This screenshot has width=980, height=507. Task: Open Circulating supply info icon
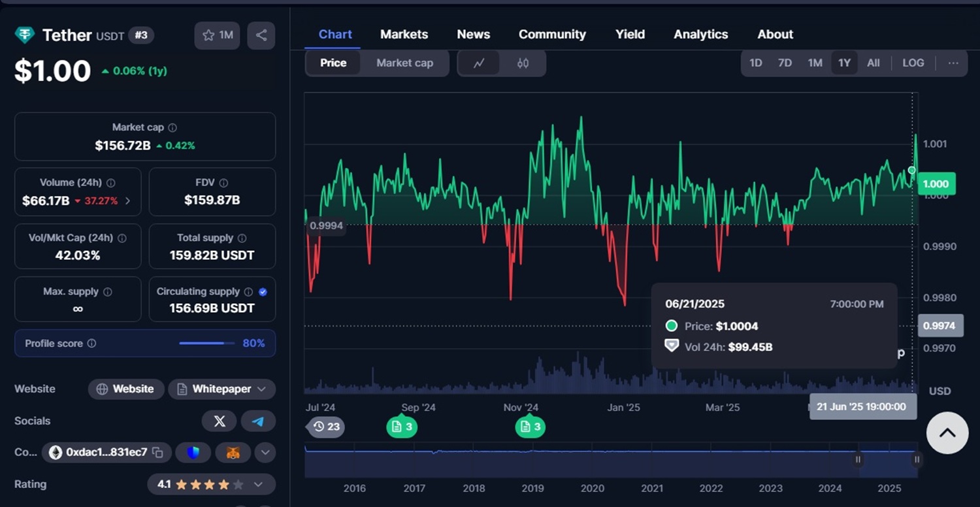[x=248, y=292]
